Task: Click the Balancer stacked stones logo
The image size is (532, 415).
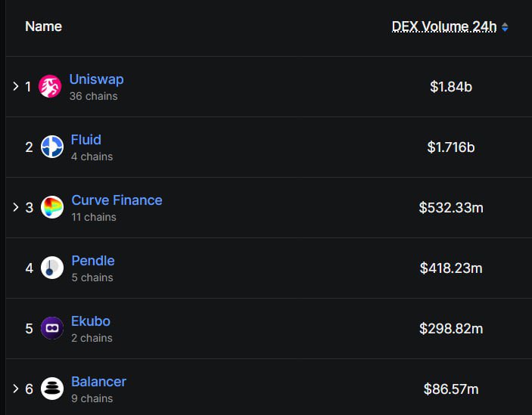Action: [x=52, y=389]
